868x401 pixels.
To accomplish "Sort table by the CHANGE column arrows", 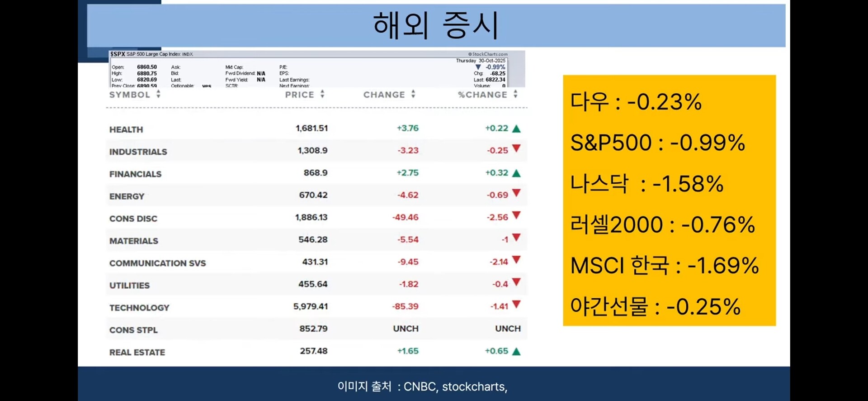I will click(x=413, y=94).
